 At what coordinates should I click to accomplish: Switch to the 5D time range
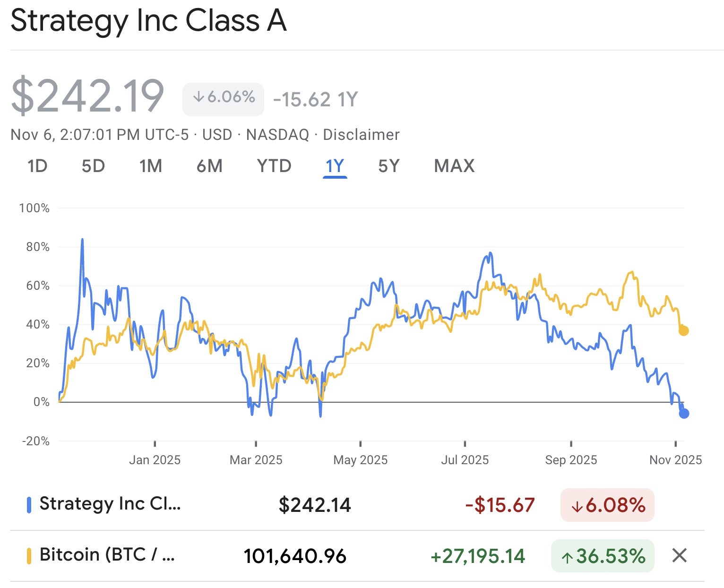coord(93,166)
